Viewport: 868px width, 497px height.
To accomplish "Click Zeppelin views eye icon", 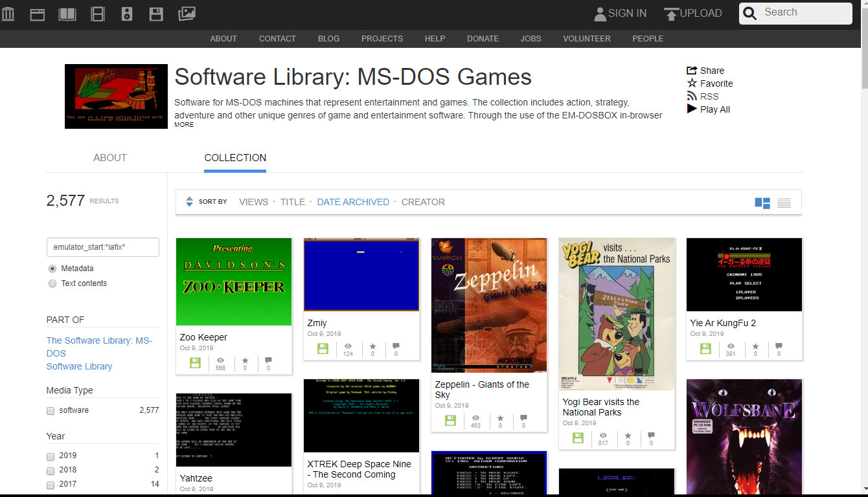I will pyautogui.click(x=475, y=418).
